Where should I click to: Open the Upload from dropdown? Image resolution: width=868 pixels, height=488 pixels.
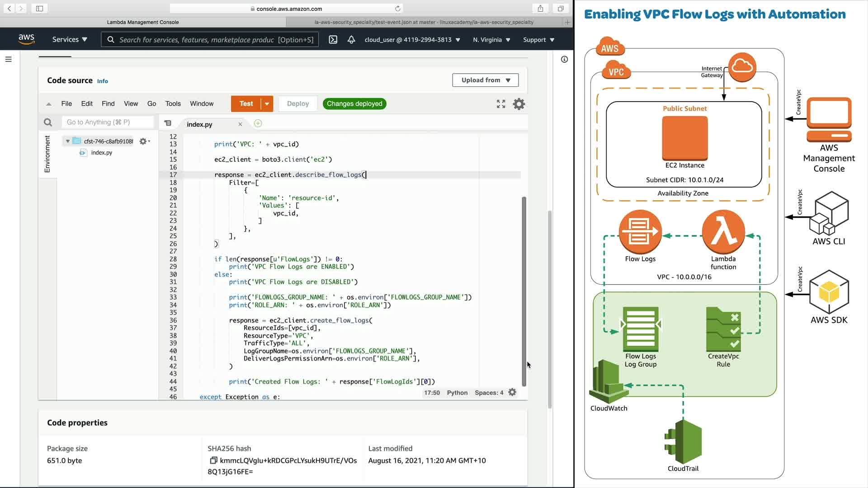click(485, 80)
